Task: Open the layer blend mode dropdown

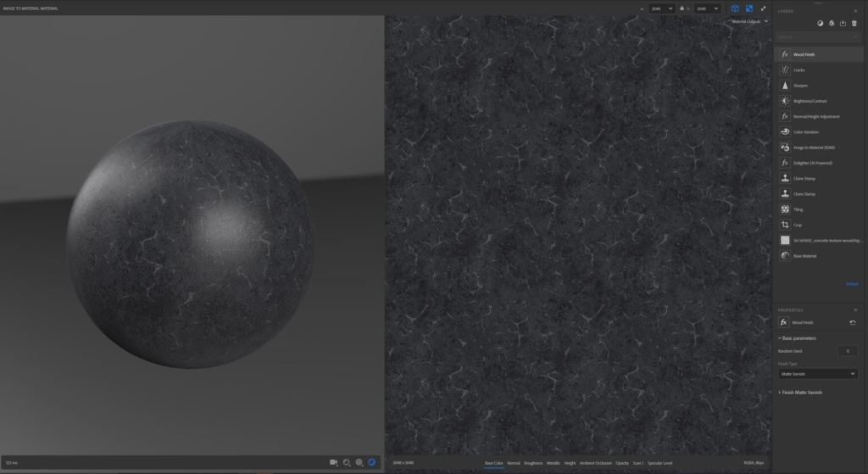Action: [x=818, y=36]
